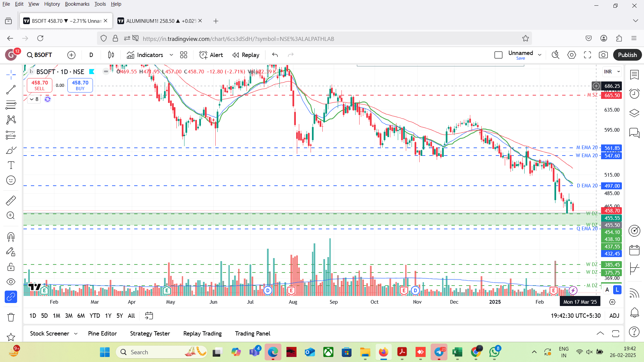644x362 pixels.
Task: Click the BSOFT symbol search
Action: (40, 55)
